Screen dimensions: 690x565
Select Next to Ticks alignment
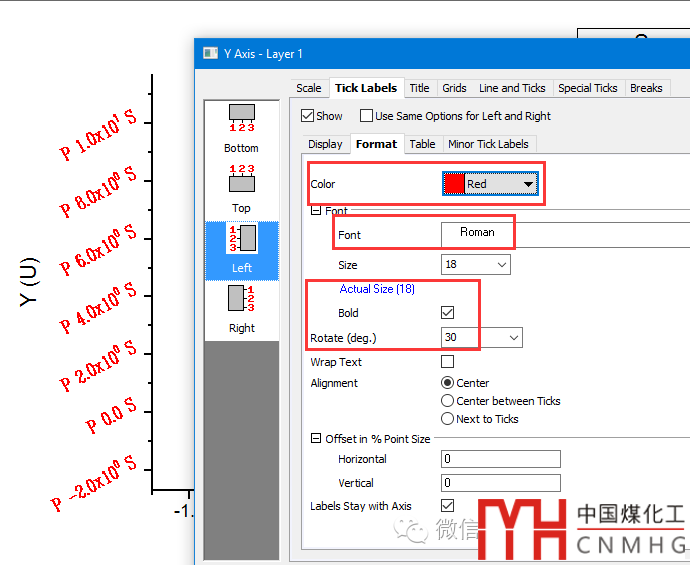click(447, 418)
